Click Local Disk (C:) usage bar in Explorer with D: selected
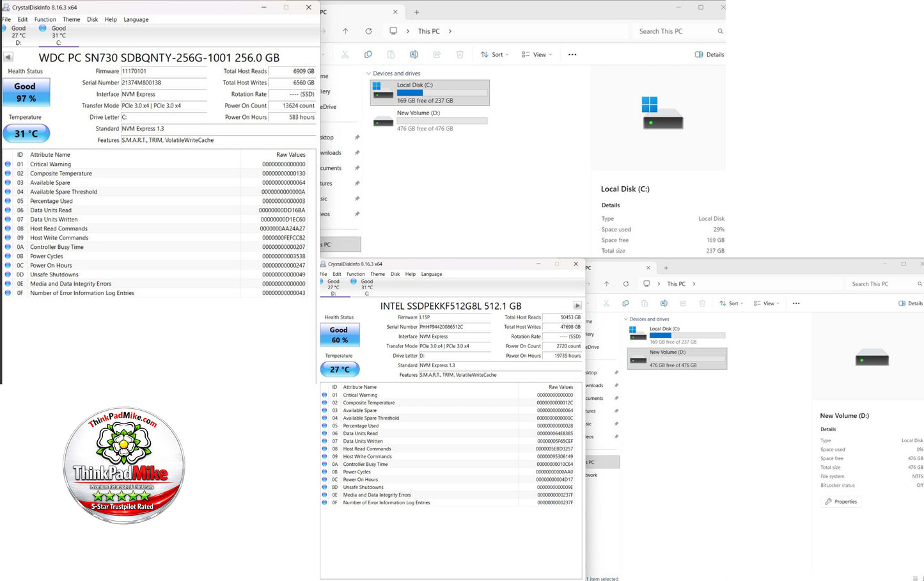 point(687,335)
